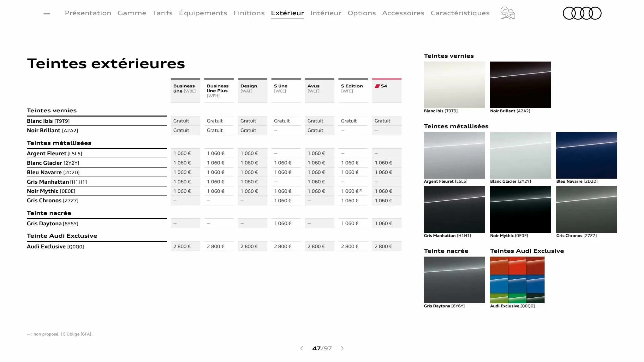Image resolution: width=644 pixels, height=362 pixels.
Task: Click the Teintes métallisées table section heading
Action: click(x=59, y=143)
